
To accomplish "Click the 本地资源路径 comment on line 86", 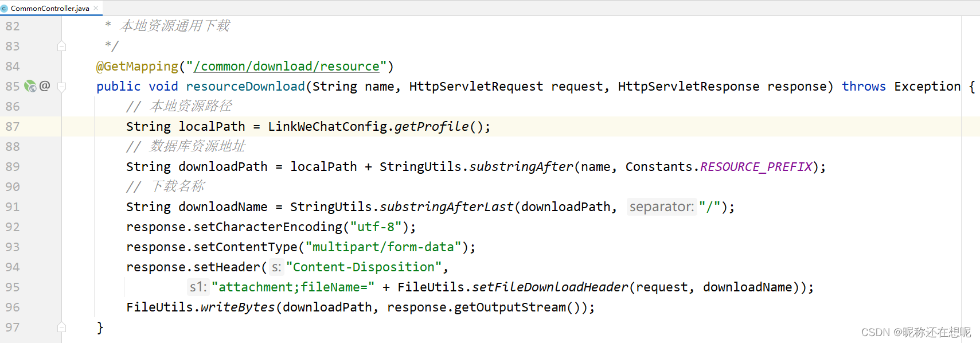I will pyautogui.click(x=191, y=106).
